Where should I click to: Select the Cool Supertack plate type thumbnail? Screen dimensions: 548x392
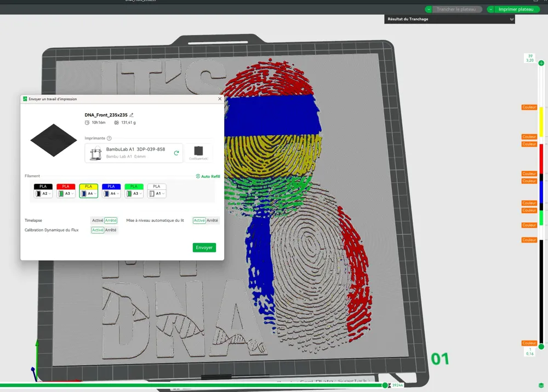click(x=198, y=153)
